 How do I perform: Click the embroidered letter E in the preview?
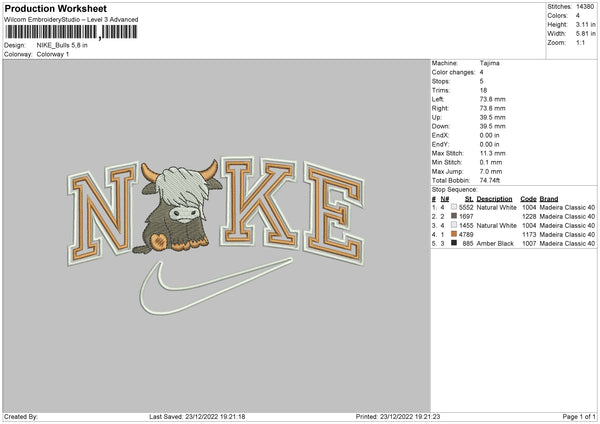click(x=334, y=213)
